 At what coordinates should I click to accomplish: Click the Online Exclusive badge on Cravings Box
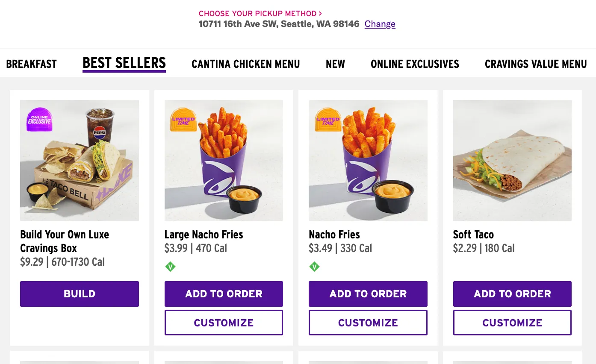(x=39, y=119)
